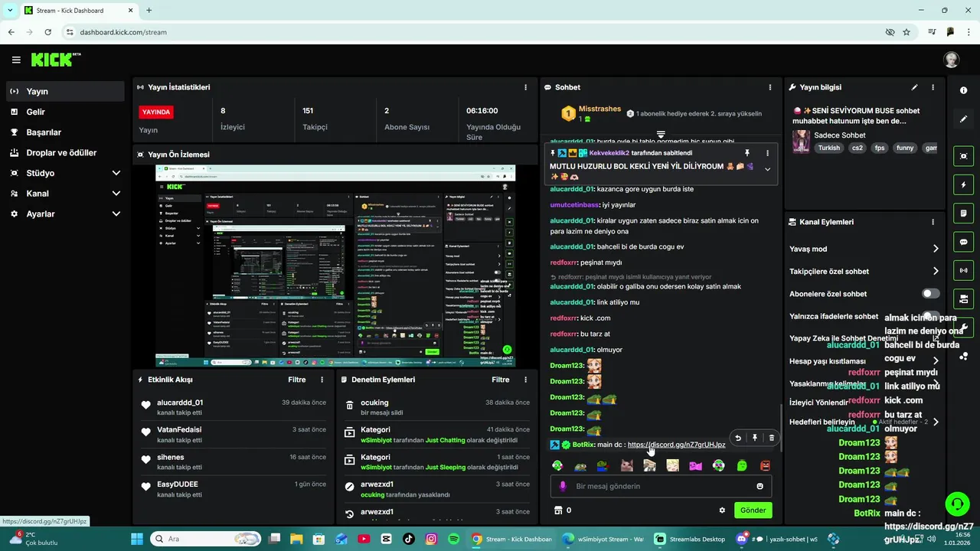Viewport: 980px width, 551px height.
Task: Open Denetim Eylemleri three-dot menu
Action: click(x=525, y=380)
